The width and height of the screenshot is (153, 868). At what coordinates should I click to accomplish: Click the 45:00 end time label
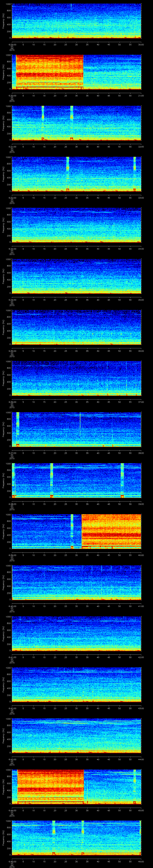pos(141,810)
